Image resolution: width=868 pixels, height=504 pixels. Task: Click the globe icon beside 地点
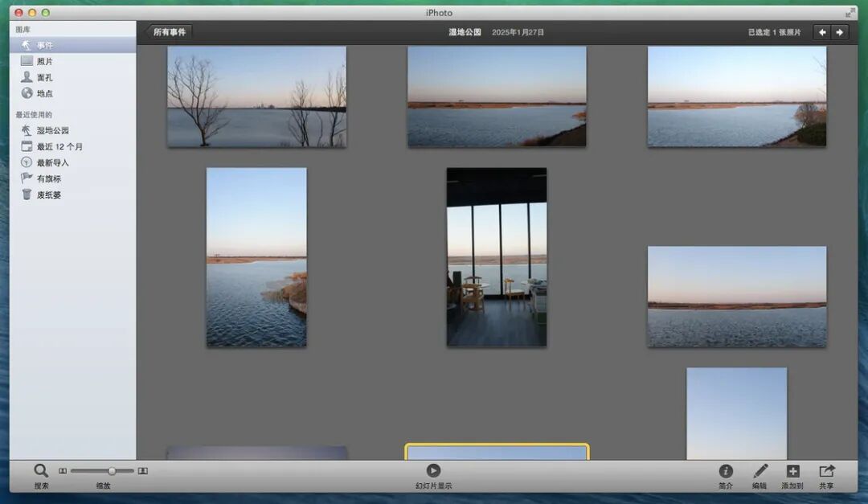tap(27, 93)
